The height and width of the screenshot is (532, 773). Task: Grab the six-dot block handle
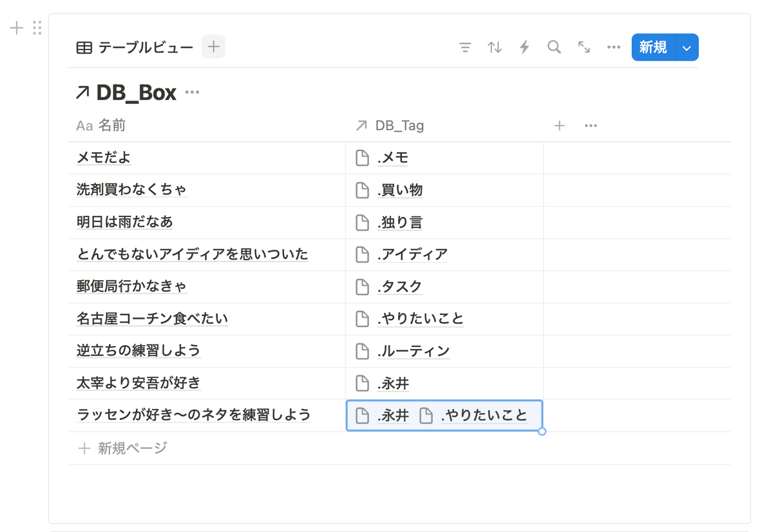(37, 28)
